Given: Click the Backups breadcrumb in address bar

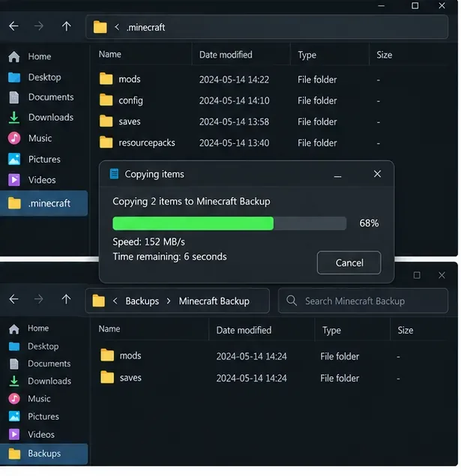Looking at the screenshot, I should pos(142,301).
